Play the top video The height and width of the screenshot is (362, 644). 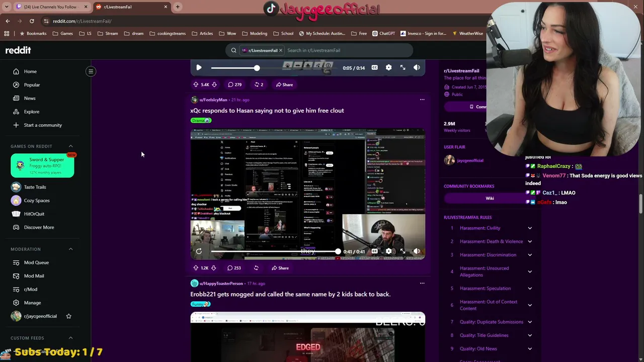pyautogui.click(x=199, y=67)
